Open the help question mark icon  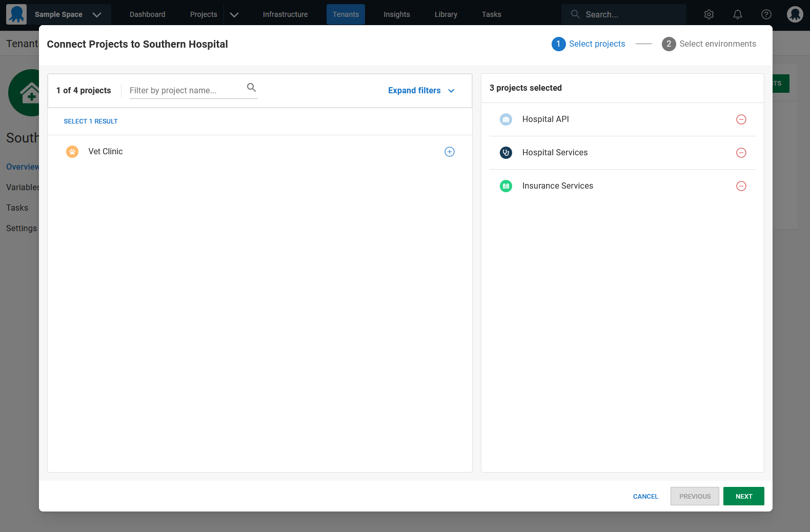(766, 14)
